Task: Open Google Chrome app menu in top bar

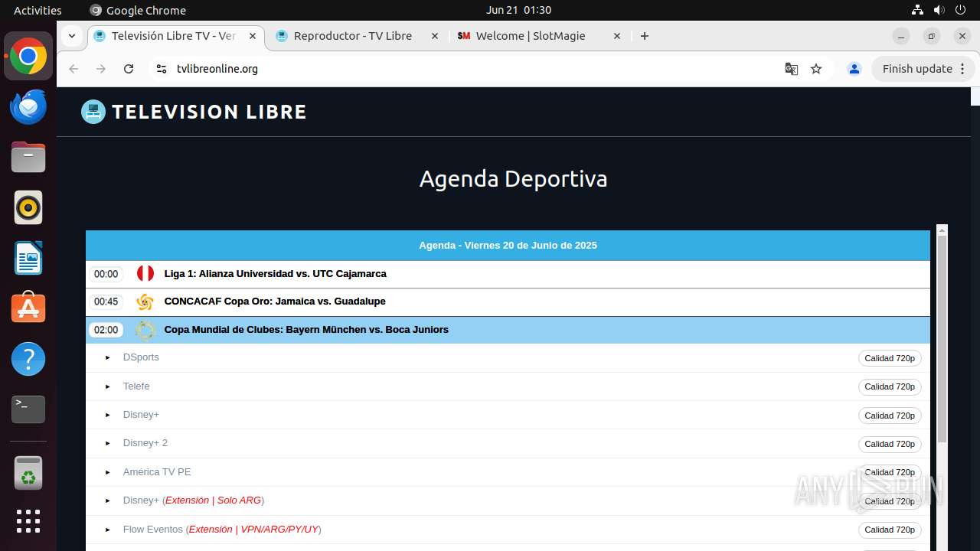Action: point(138,10)
